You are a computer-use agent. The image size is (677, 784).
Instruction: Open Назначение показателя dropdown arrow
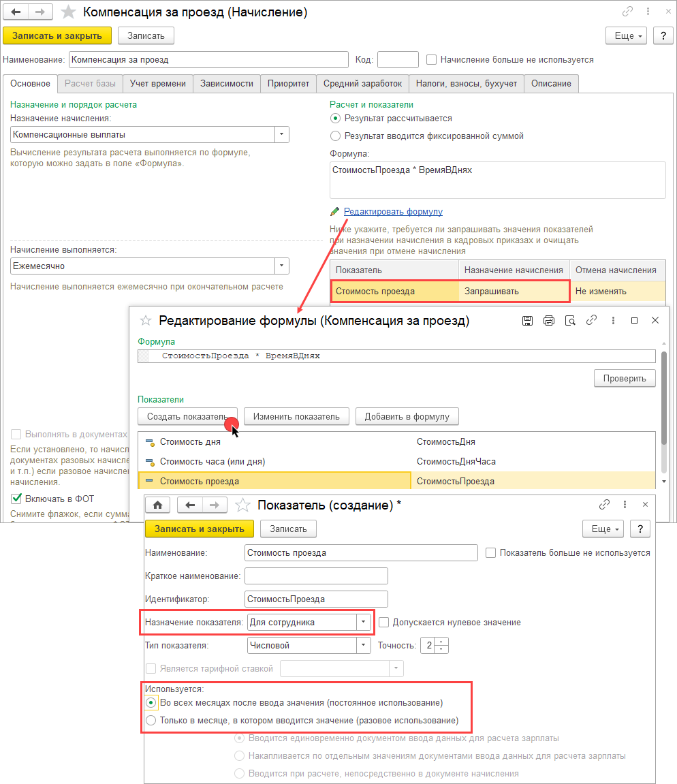click(364, 622)
